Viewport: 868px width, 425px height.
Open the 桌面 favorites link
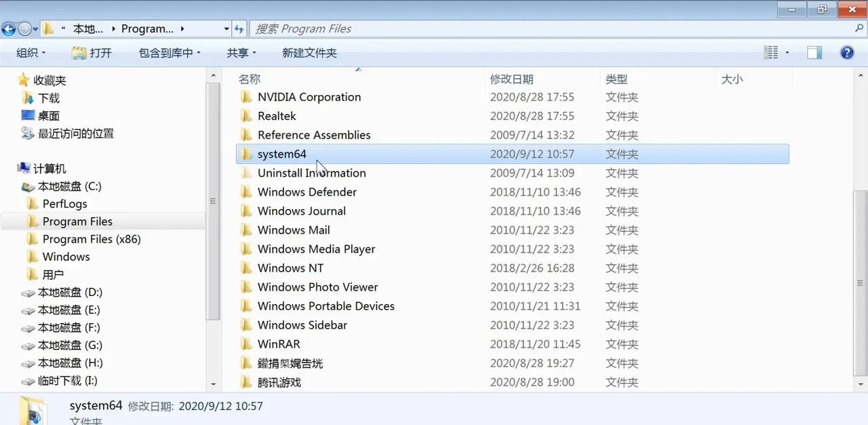[x=41, y=115]
